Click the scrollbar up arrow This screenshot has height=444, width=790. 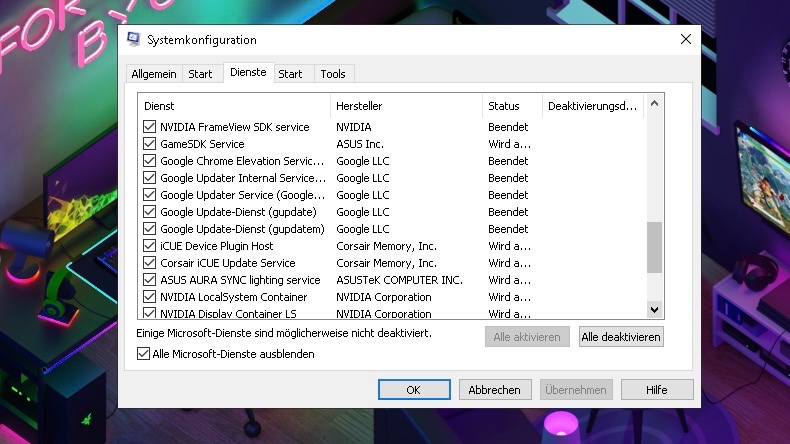click(x=654, y=103)
